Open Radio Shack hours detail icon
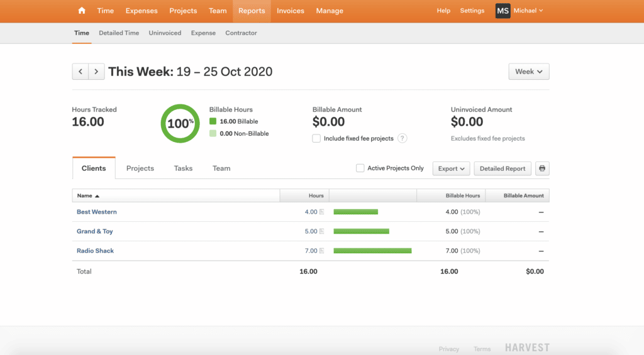The image size is (644, 355). [x=322, y=251]
